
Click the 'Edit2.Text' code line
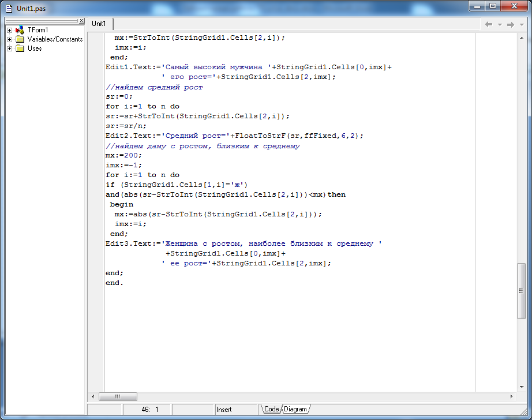click(x=234, y=136)
